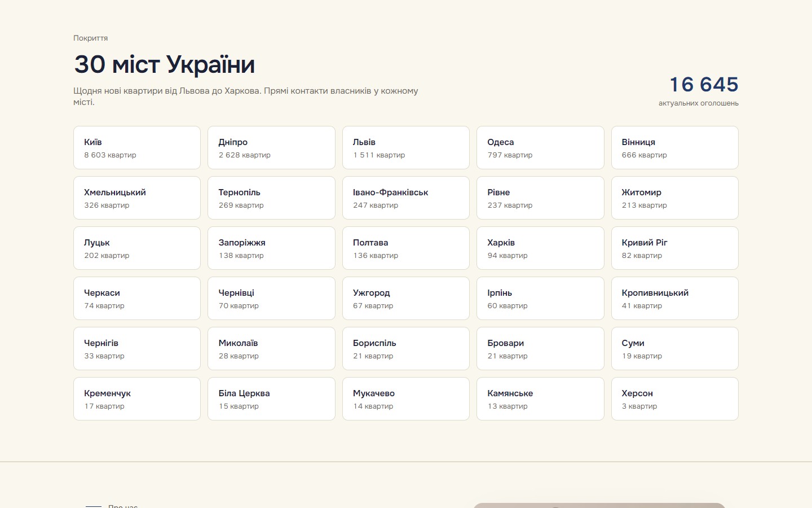
Task: Select Хмельницький city card
Action: (x=137, y=198)
